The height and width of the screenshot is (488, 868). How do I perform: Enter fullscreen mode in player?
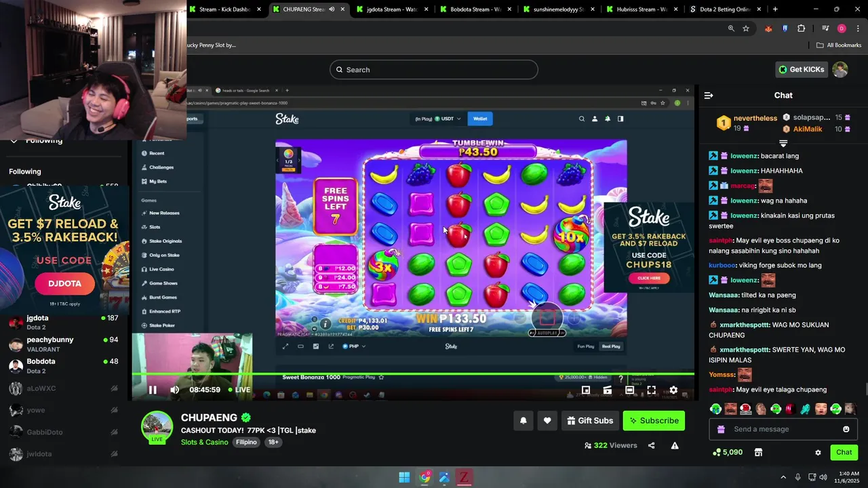[x=652, y=390]
